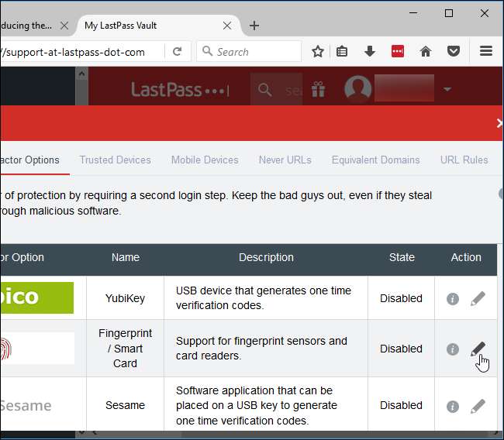Click the Sesame logo thumbnail
The width and height of the screenshot is (504, 440).
(x=26, y=406)
